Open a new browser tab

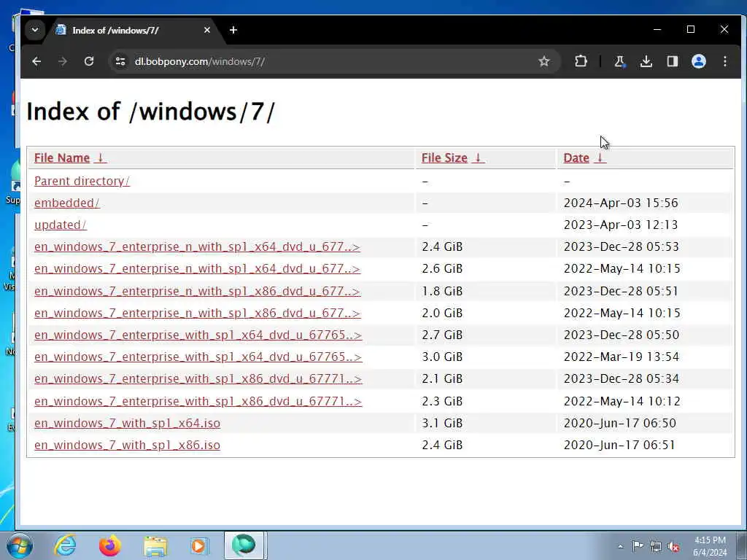click(233, 30)
